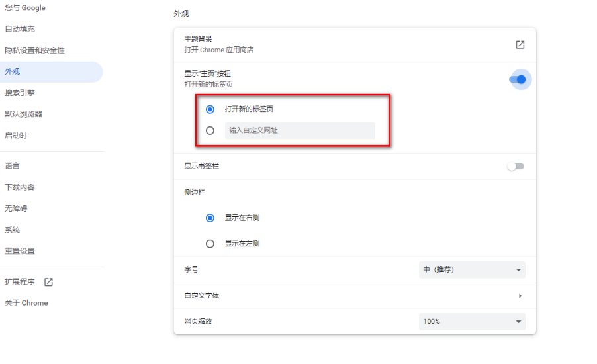Open 下载内容 settings
597x364 pixels.
tap(20, 187)
